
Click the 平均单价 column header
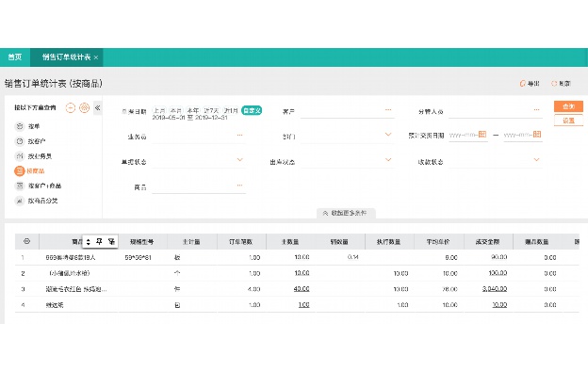(438, 242)
